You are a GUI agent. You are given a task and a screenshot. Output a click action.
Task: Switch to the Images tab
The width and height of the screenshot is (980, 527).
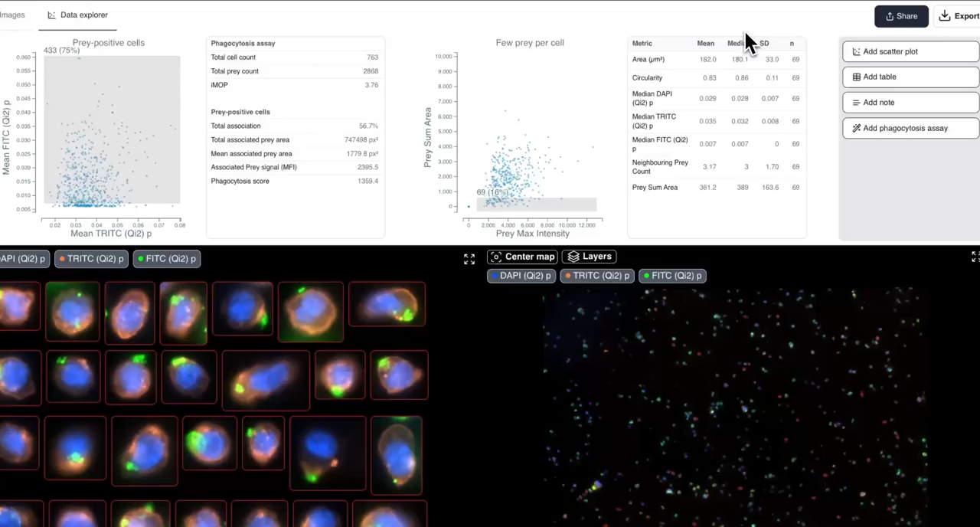pos(12,14)
